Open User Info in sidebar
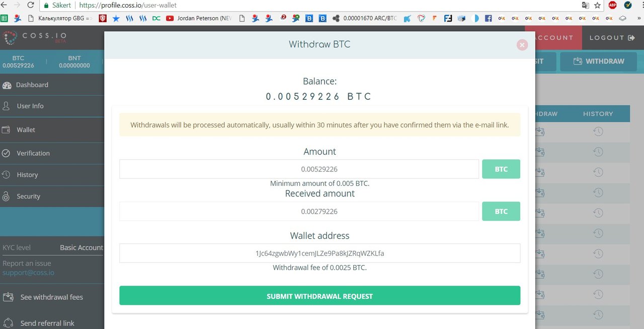The width and height of the screenshot is (644, 329). tap(30, 106)
